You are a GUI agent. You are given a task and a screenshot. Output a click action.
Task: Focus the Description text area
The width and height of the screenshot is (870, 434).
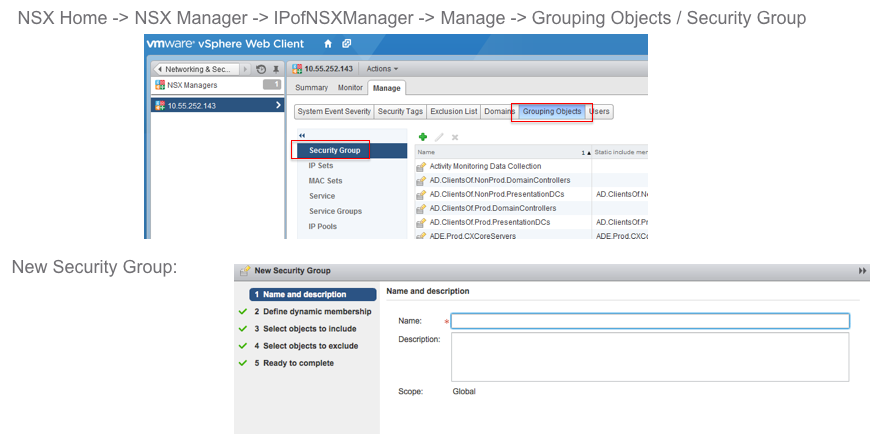650,357
